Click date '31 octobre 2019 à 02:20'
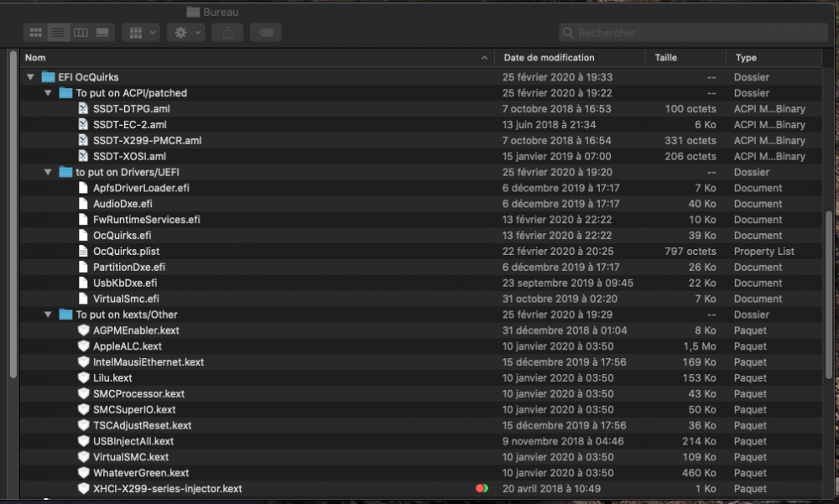Screen dimensions: 839x504 560,299
